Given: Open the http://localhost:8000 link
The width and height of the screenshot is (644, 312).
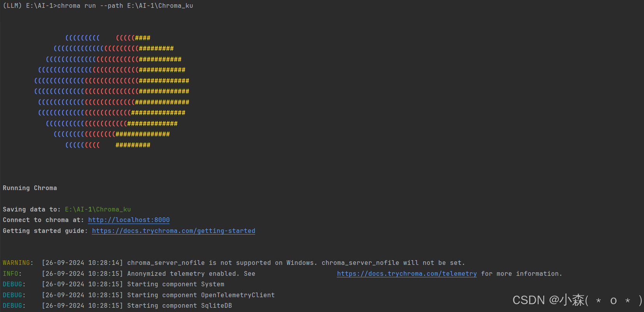Looking at the screenshot, I should point(129,220).
